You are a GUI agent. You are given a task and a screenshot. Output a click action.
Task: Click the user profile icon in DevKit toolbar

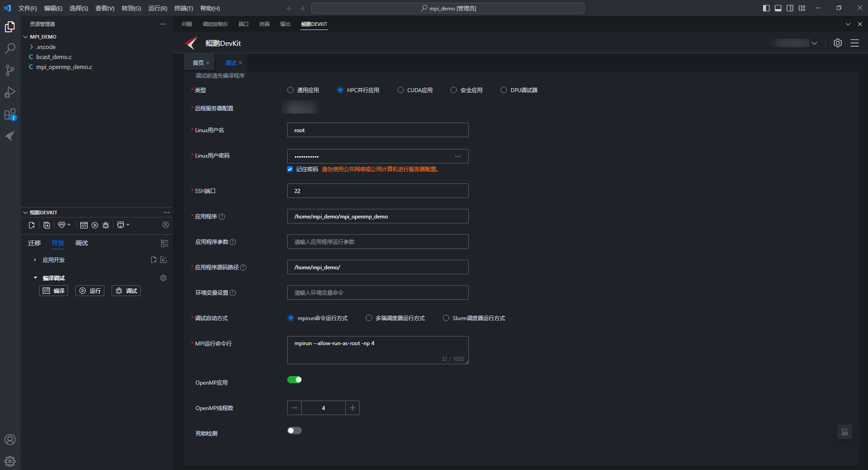click(x=166, y=225)
